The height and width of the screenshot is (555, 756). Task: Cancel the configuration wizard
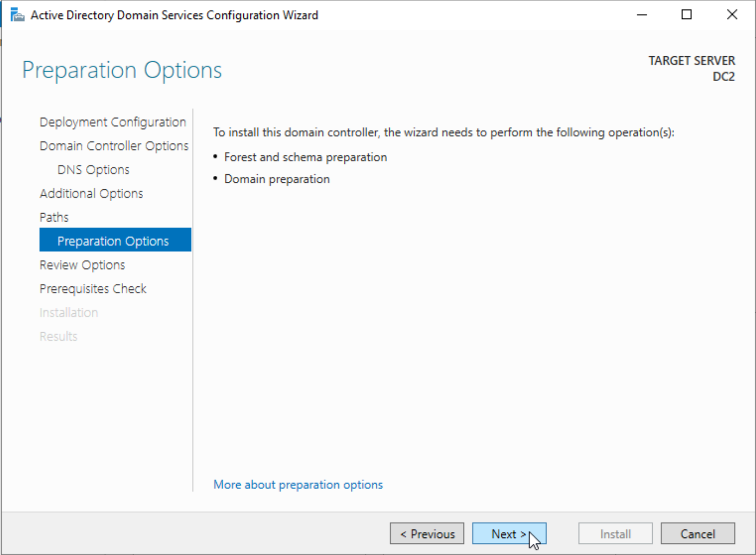click(x=698, y=534)
